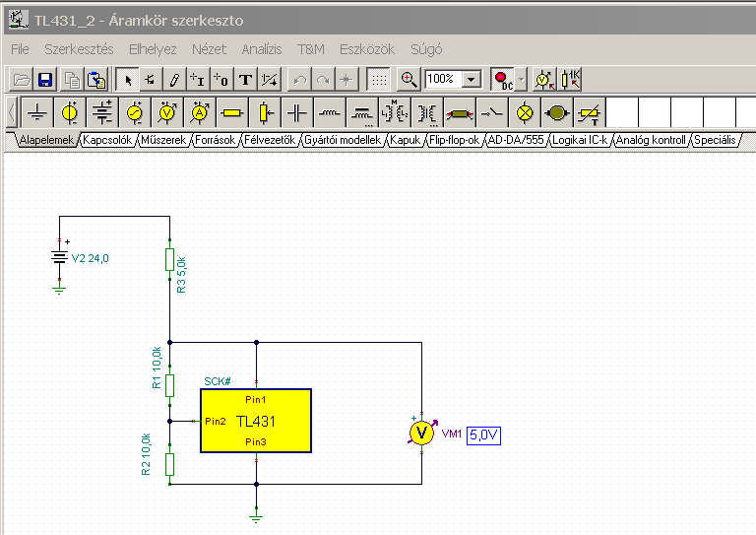The height and width of the screenshot is (535, 756).
Task: Place a voltage source component
Action: (x=70, y=113)
